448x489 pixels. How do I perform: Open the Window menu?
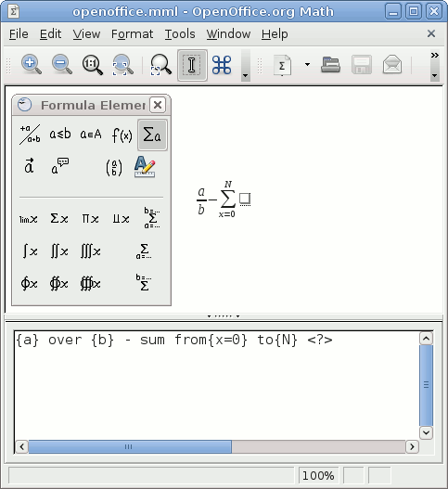228,33
